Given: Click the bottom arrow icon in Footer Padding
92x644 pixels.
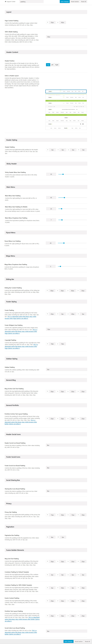Looking at the screenshot, I should [68, 314].
